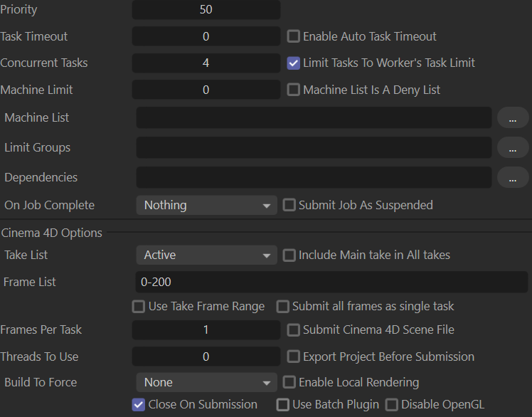
Task: Expand the Take List dropdown
Action: coord(206,255)
